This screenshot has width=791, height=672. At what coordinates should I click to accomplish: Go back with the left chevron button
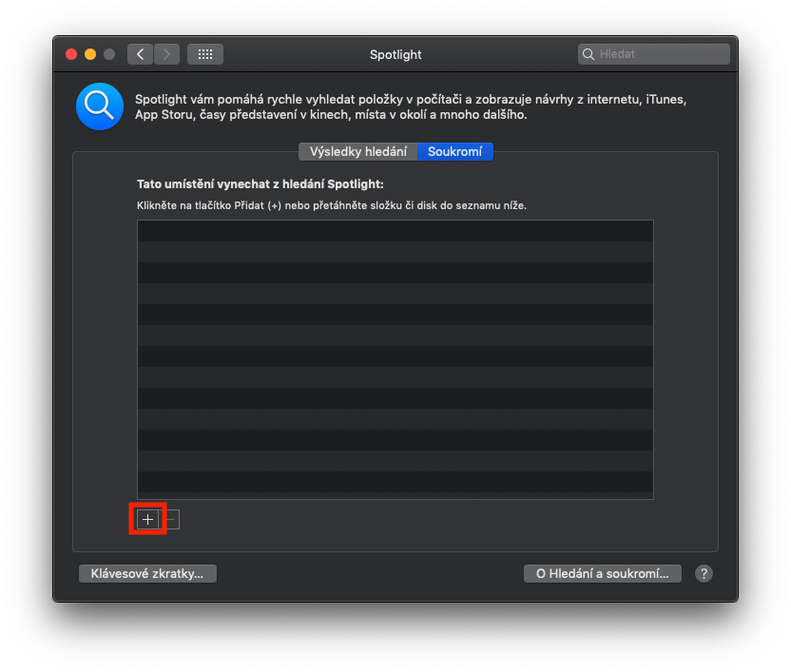[141, 54]
